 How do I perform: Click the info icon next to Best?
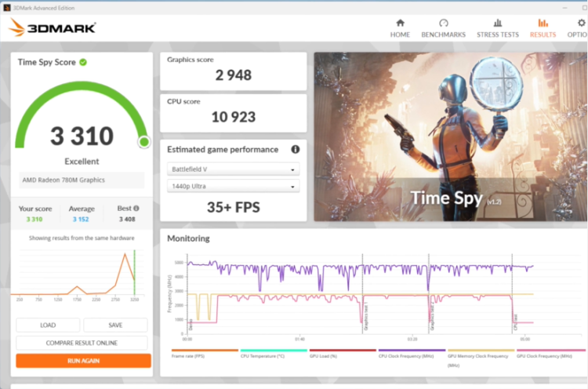click(136, 208)
